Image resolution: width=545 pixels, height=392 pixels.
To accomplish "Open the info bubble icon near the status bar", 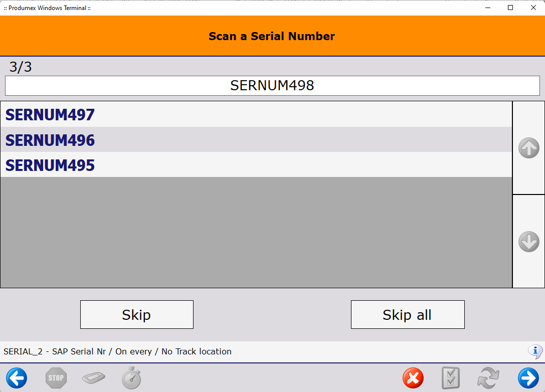I will 535,351.
